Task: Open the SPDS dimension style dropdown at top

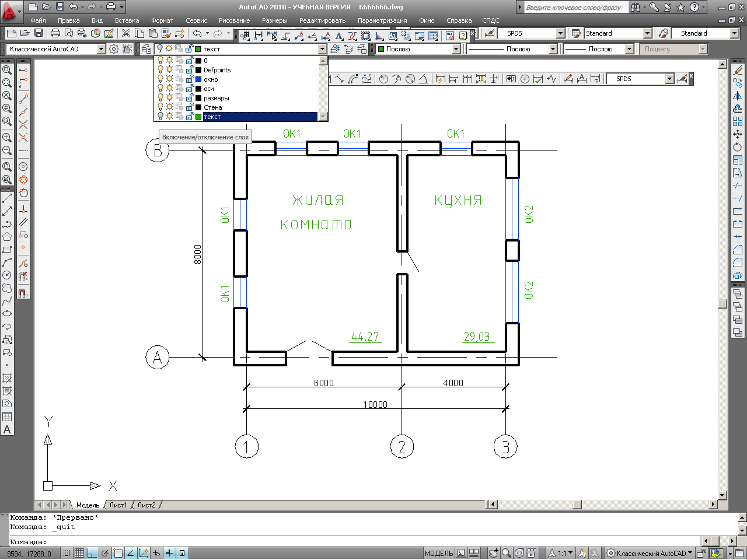Action: 561,33
